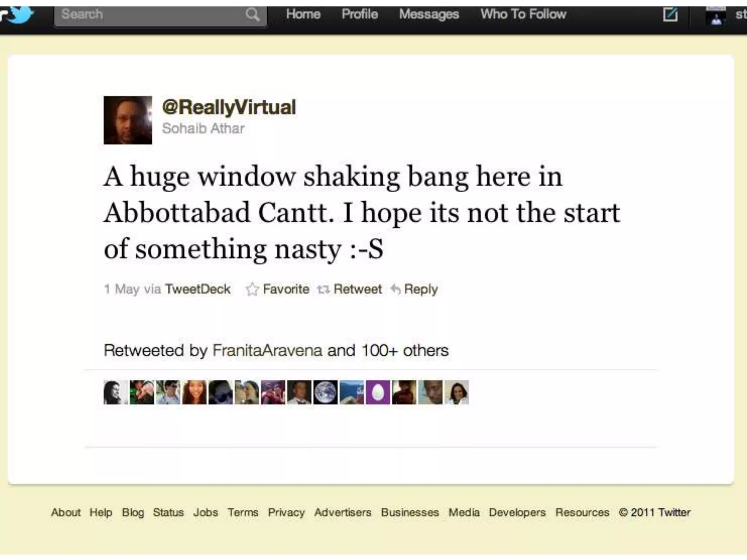The image size is (747, 560).
Task: Click the search magnifier icon
Action: coord(252,15)
